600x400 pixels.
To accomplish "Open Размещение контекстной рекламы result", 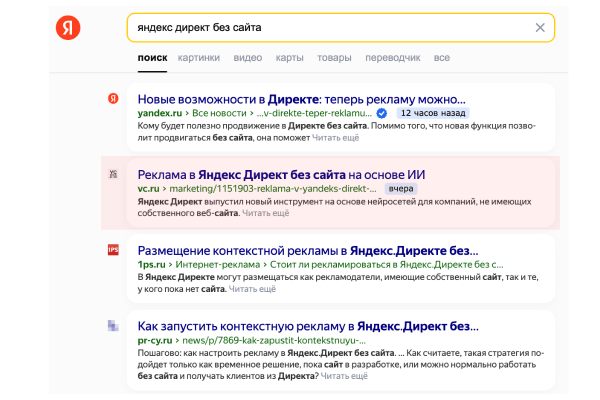I will click(x=308, y=251).
